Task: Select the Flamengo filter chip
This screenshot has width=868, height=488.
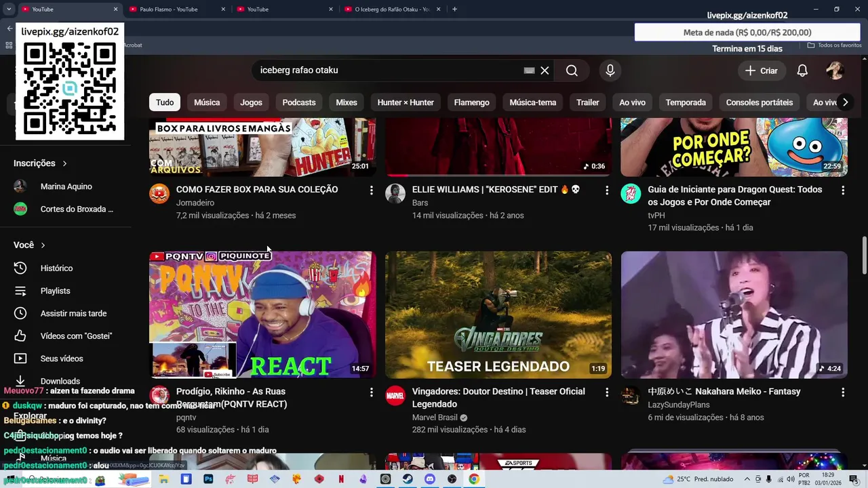Action: tap(471, 102)
